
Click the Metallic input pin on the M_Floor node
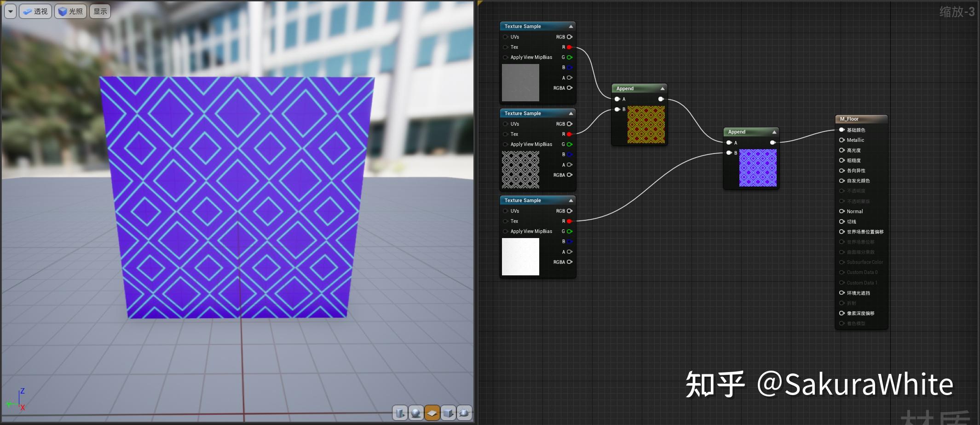click(x=842, y=140)
